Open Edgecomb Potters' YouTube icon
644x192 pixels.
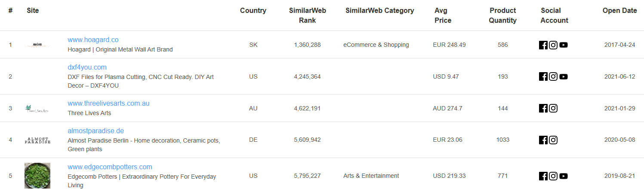pos(564,176)
